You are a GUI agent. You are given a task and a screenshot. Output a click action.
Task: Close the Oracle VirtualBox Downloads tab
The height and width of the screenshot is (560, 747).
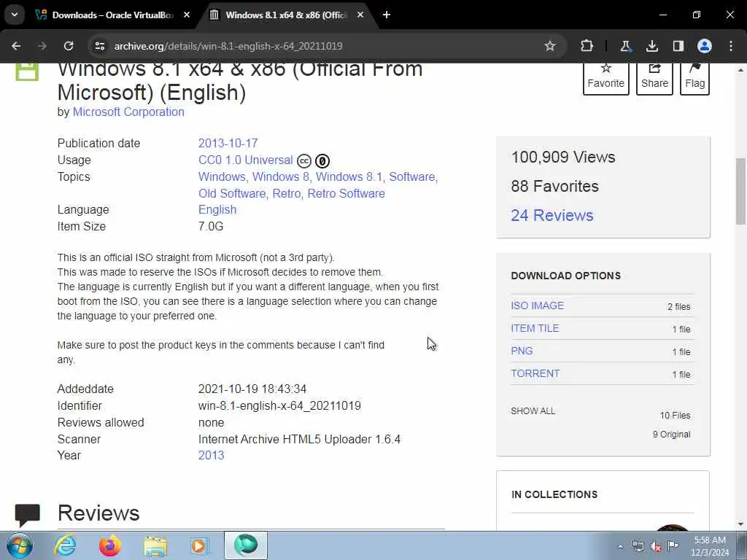[x=187, y=15]
